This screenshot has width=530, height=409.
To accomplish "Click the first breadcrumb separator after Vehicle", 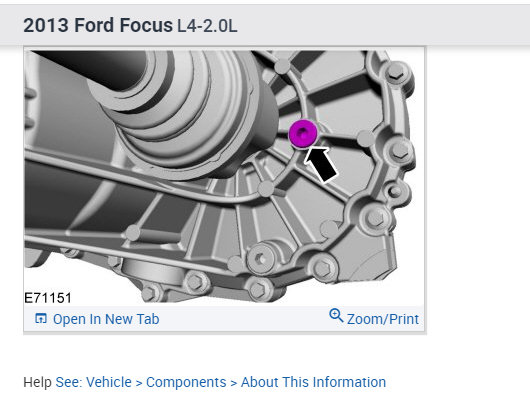I will [x=139, y=383].
